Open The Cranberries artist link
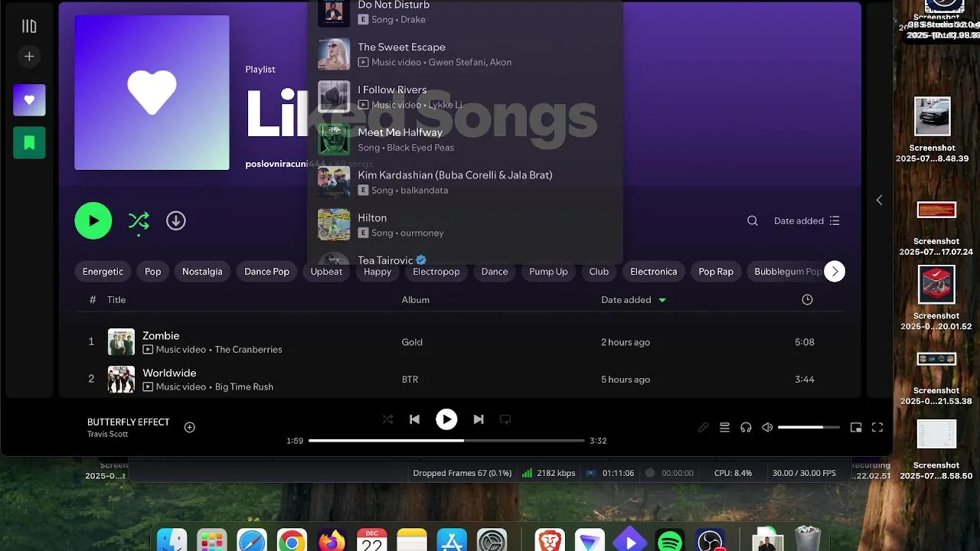This screenshot has width=980, height=551. pyautogui.click(x=248, y=350)
